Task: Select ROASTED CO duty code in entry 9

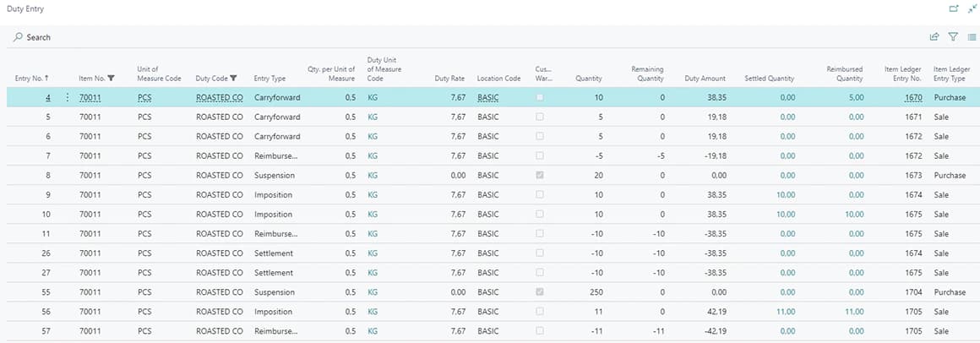Action: coord(219,195)
